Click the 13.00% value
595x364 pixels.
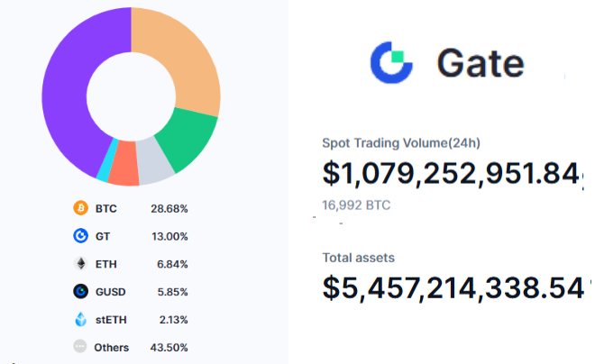click(x=169, y=236)
